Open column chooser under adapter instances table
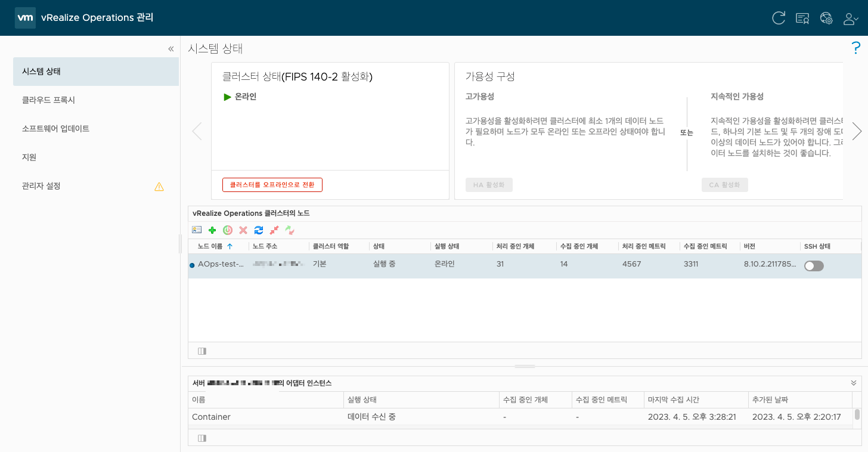868x452 pixels. 202,438
